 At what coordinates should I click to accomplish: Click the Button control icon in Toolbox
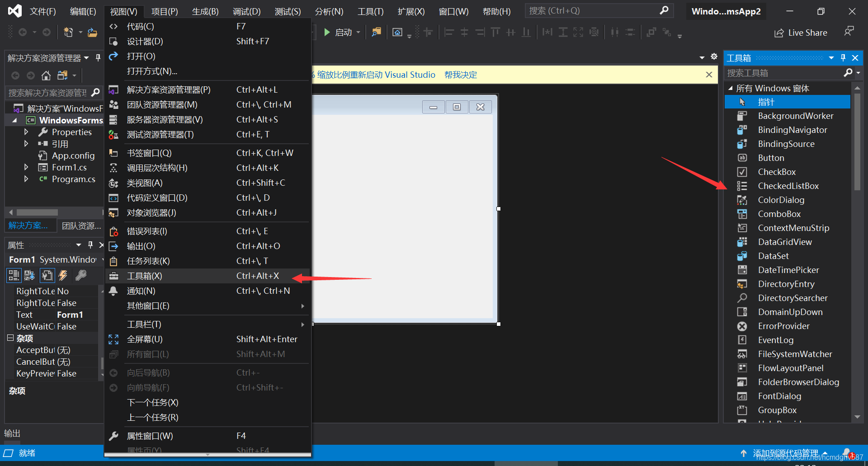[742, 158]
